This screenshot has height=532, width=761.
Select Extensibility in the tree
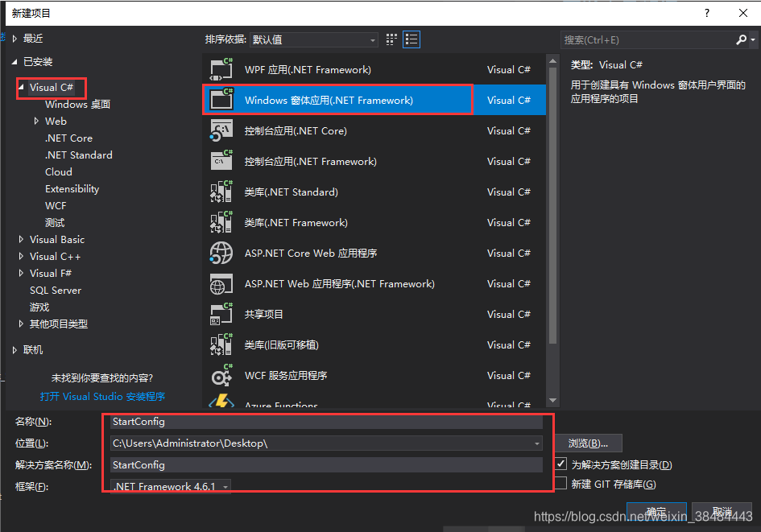coord(72,189)
